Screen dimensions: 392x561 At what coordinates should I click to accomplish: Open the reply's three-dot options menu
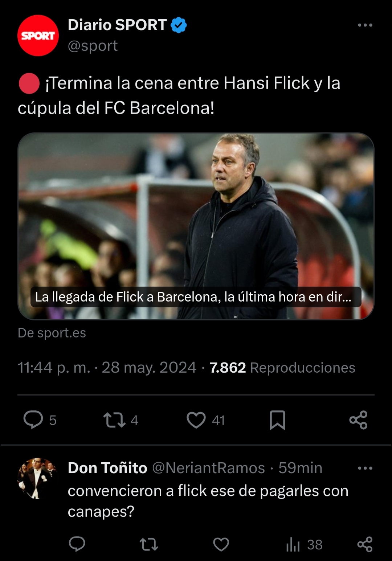click(365, 468)
